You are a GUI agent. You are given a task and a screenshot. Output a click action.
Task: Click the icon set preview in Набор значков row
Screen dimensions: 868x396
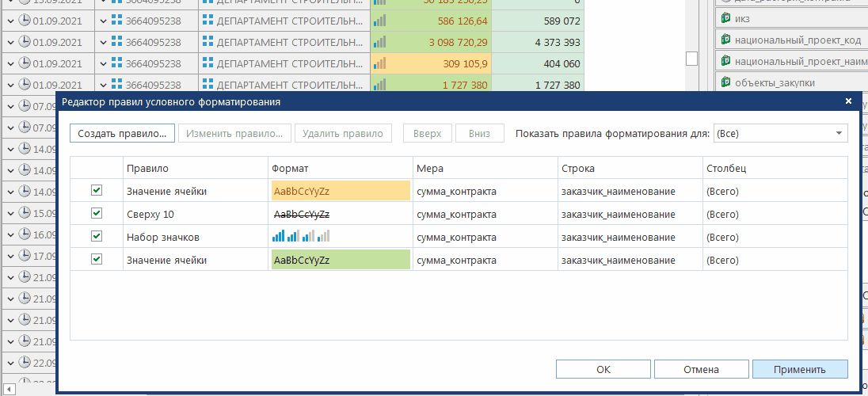(x=301, y=237)
